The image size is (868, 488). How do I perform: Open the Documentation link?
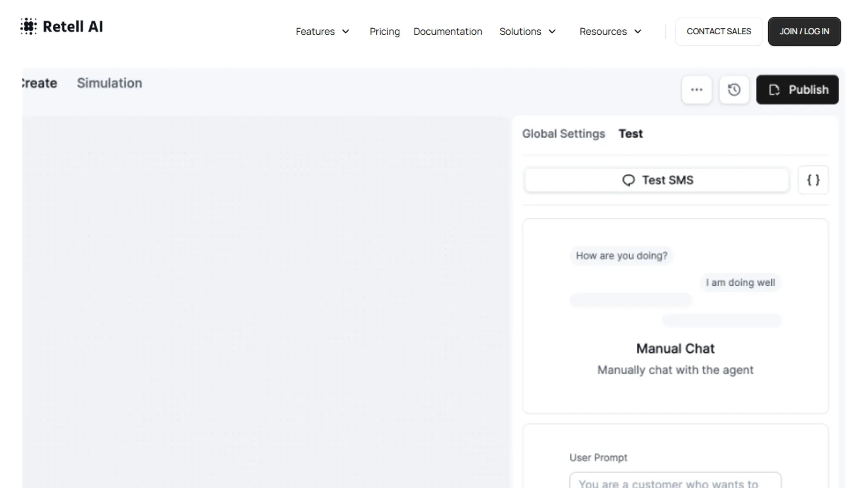click(x=447, y=32)
